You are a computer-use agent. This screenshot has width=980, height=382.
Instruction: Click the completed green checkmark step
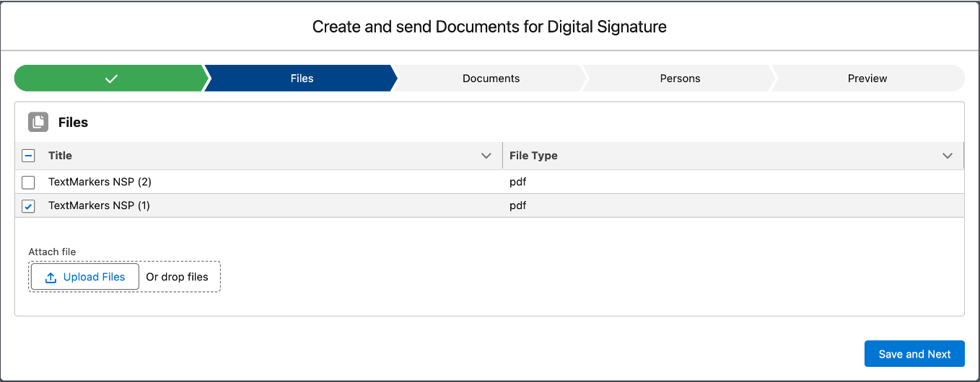point(110,79)
